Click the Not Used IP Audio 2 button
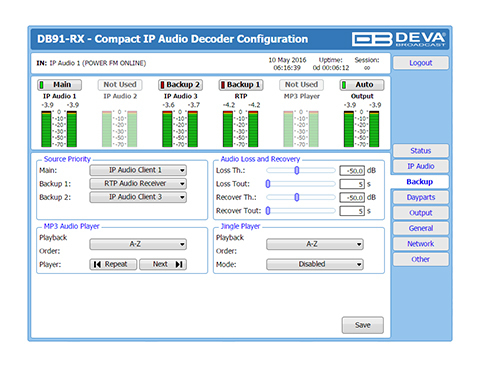 120,85
